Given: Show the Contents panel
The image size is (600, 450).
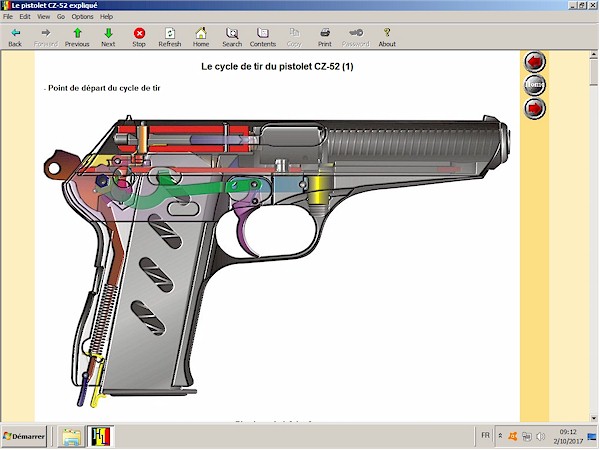Looking at the screenshot, I should coord(263,38).
